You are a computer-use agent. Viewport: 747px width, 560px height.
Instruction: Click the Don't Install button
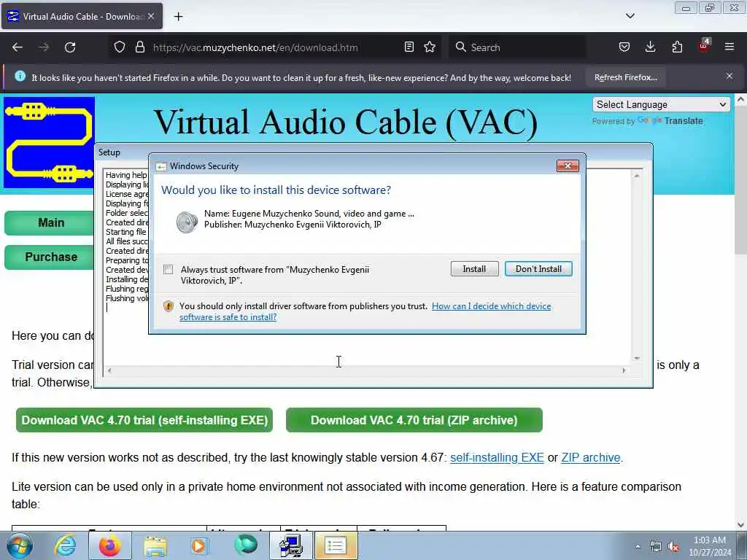click(x=538, y=269)
